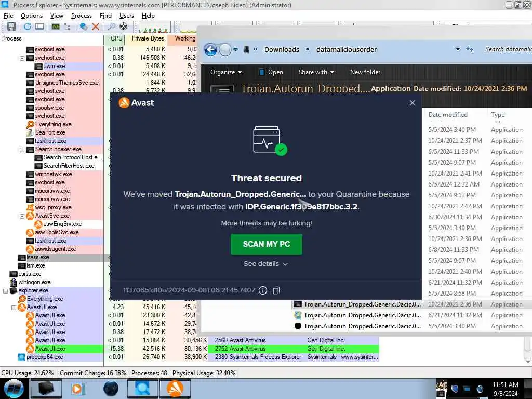Sort by the Date modified column header

(x=448, y=115)
